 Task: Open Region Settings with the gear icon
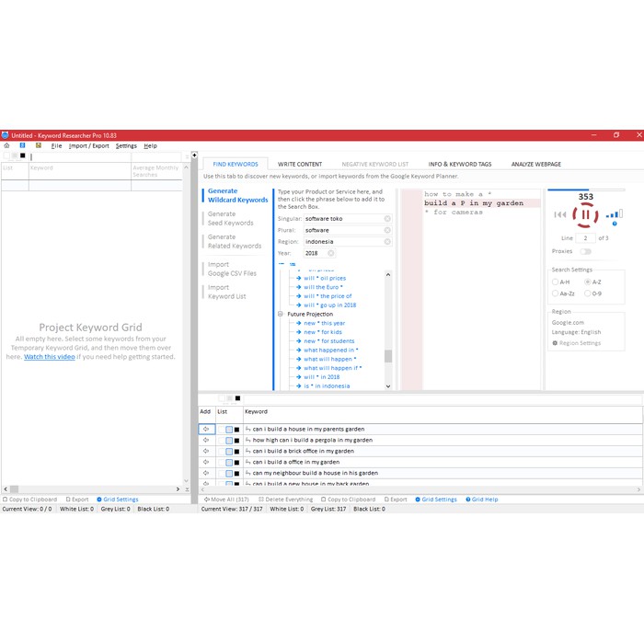[555, 343]
